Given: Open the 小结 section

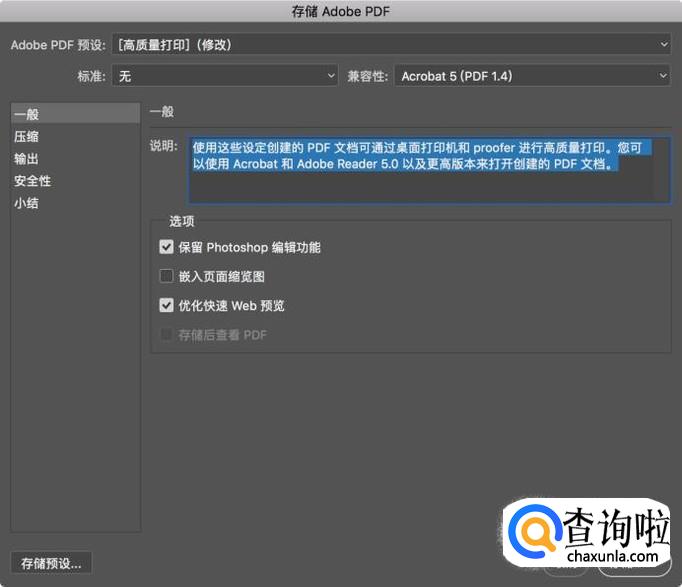Looking at the screenshot, I should point(75,203).
